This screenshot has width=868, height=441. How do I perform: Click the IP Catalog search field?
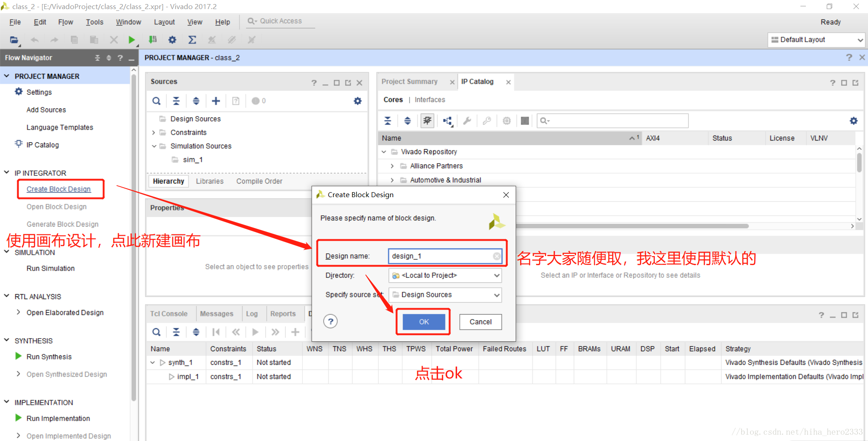click(x=613, y=121)
